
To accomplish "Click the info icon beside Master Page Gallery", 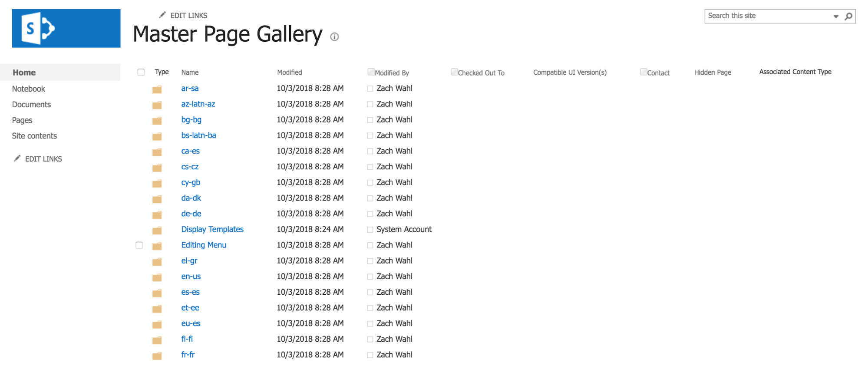I will (334, 37).
